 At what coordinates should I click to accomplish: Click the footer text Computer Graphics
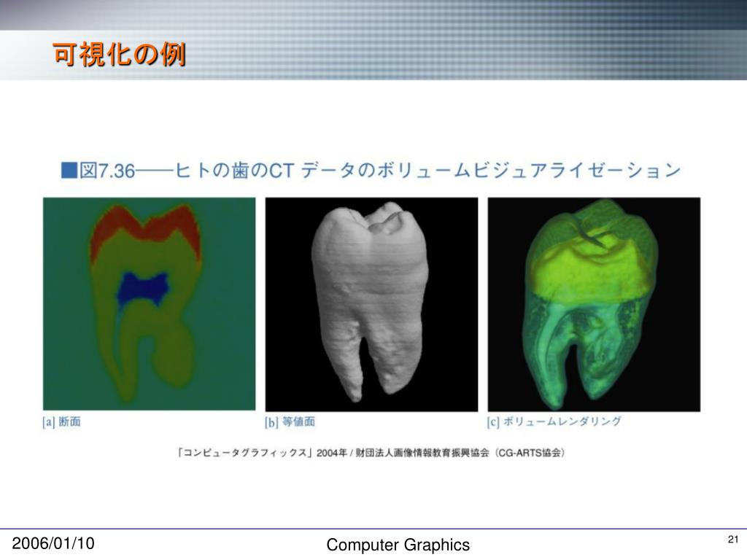pos(398,545)
